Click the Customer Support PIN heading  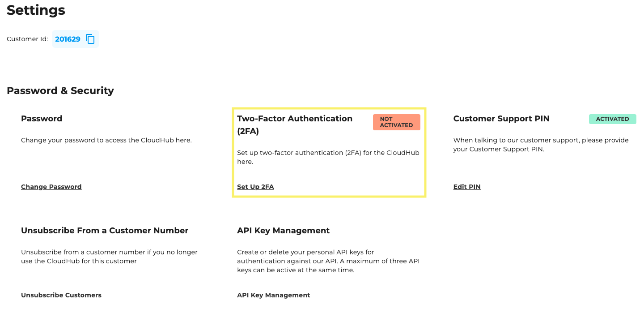(501, 119)
